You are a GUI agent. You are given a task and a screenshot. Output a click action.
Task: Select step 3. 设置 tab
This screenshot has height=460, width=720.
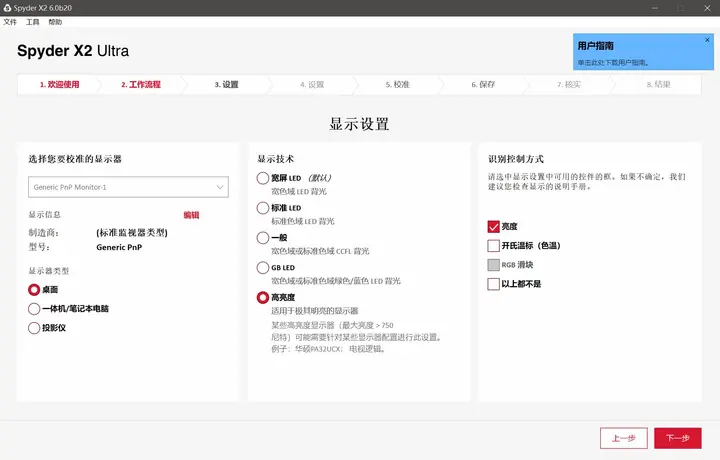click(x=226, y=84)
